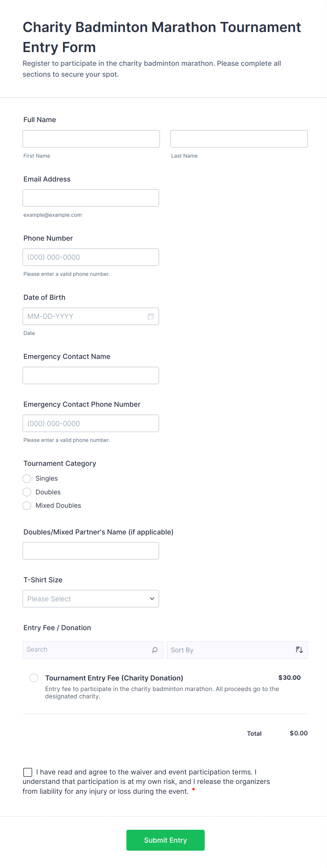Choose Mixed Doubles category
Image resolution: width=327 pixels, height=868 pixels.
point(27,506)
